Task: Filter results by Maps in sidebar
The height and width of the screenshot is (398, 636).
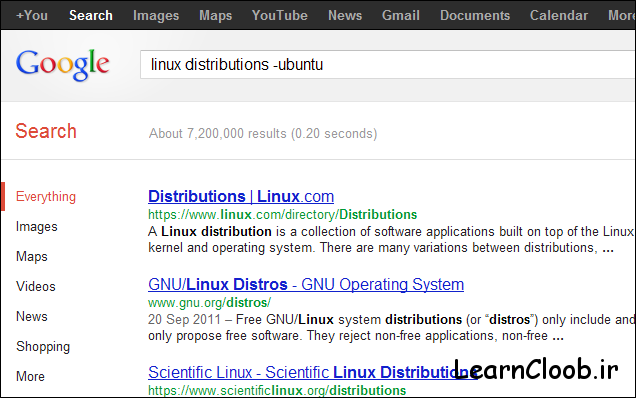Action: pyautogui.click(x=32, y=257)
